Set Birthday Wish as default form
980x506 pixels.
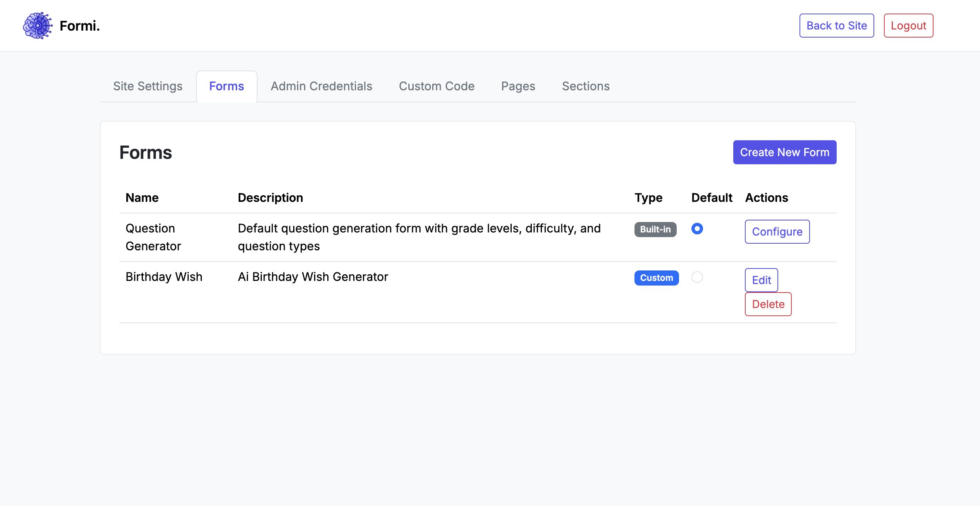click(697, 277)
